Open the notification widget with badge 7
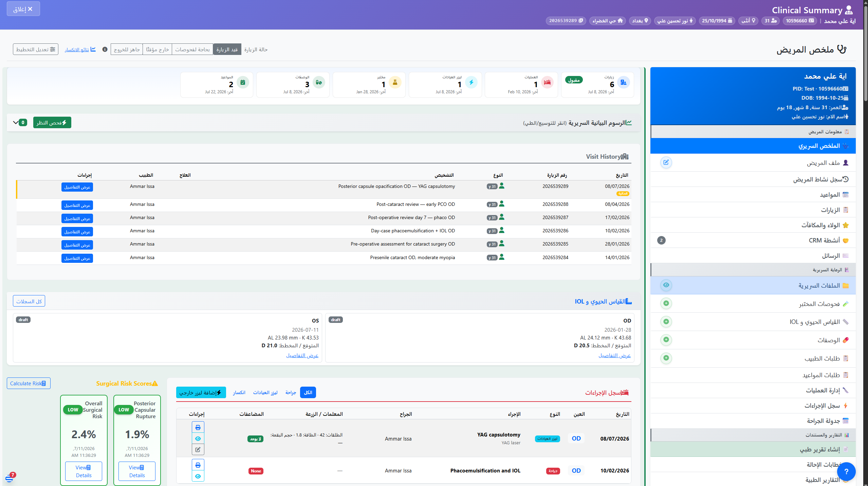Screen dimensions: 868x486 tap(10, 478)
